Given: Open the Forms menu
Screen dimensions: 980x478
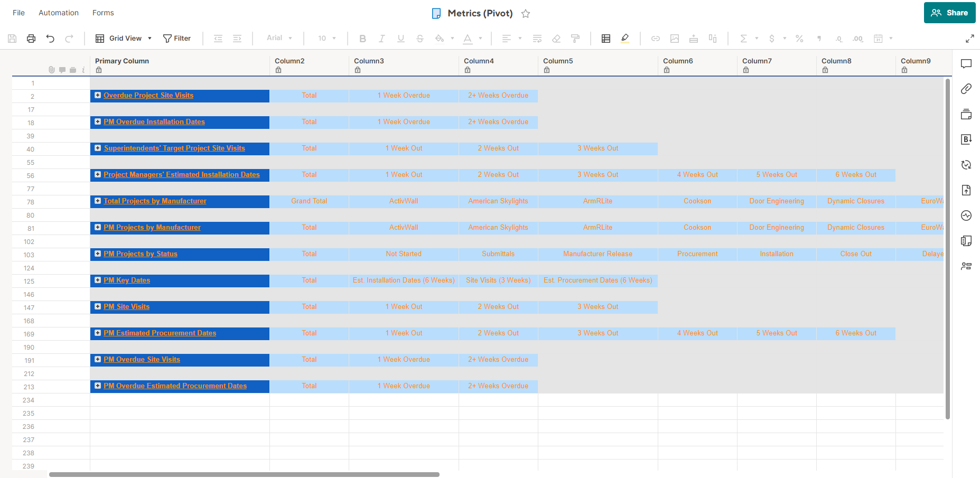Looking at the screenshot, I should (x=103, y=13).
